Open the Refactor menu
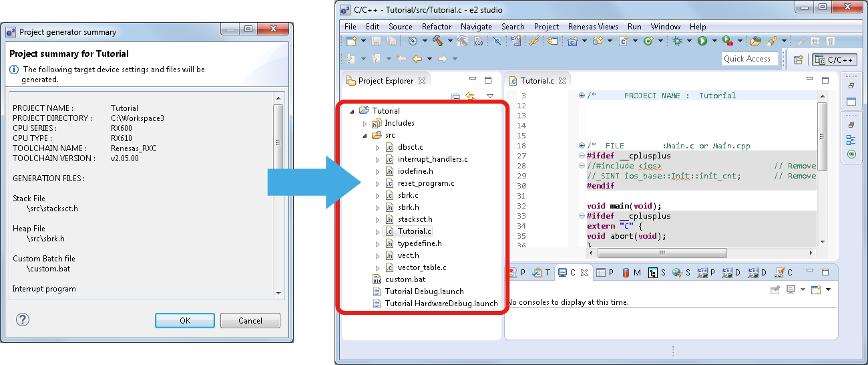 tap(437, 26)
